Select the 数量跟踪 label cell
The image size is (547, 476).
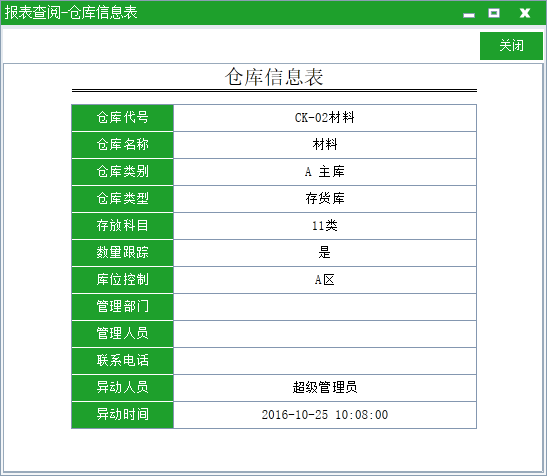coord(122,253)
